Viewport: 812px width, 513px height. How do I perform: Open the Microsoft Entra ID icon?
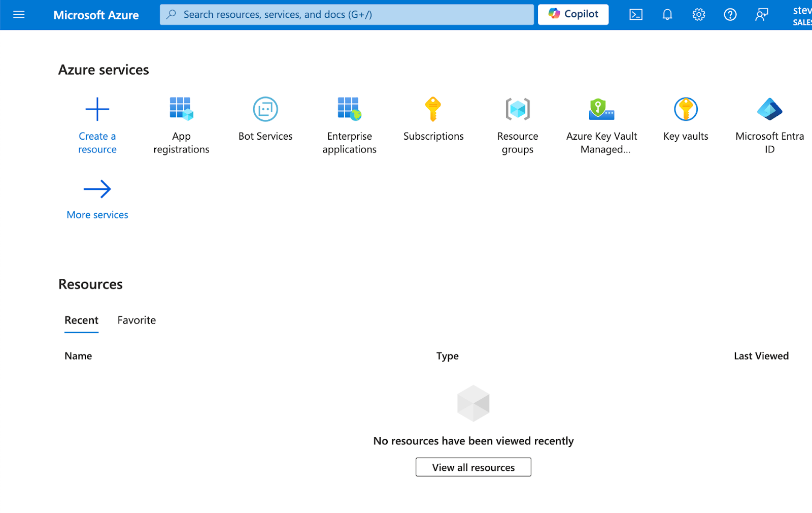[x=769, y=109]
